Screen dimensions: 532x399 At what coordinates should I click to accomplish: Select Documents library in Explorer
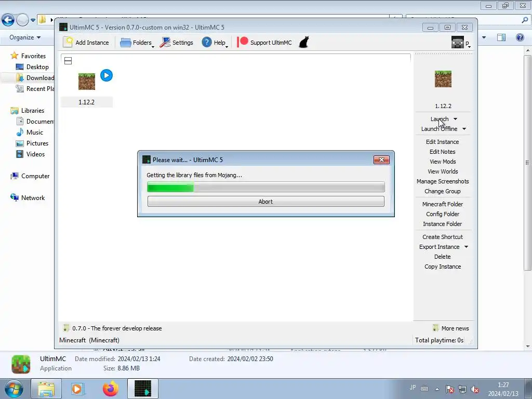(35, 122)
